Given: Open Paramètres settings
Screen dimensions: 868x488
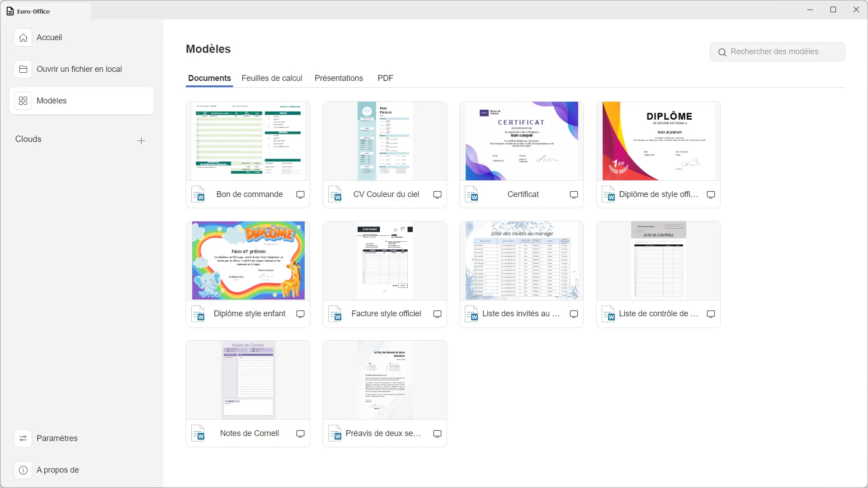Looking at the screenshot, I should click(x=81, y=438).
